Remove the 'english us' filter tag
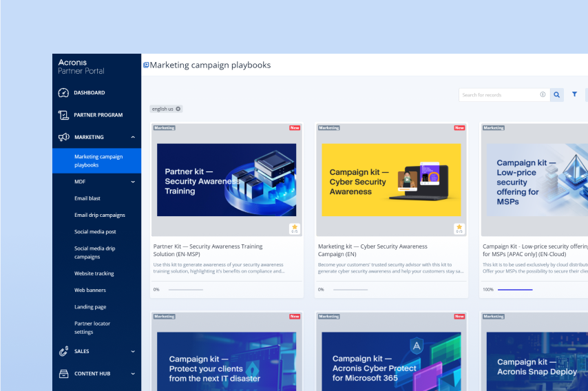The height and width of the screenshot is (391, 588). tap(178, 109)
